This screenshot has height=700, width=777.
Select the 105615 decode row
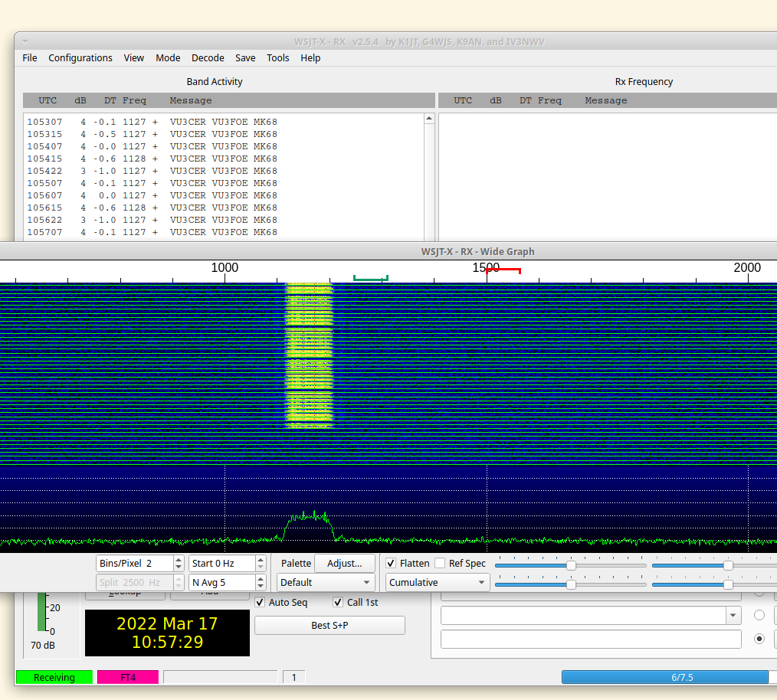[152, 208]
